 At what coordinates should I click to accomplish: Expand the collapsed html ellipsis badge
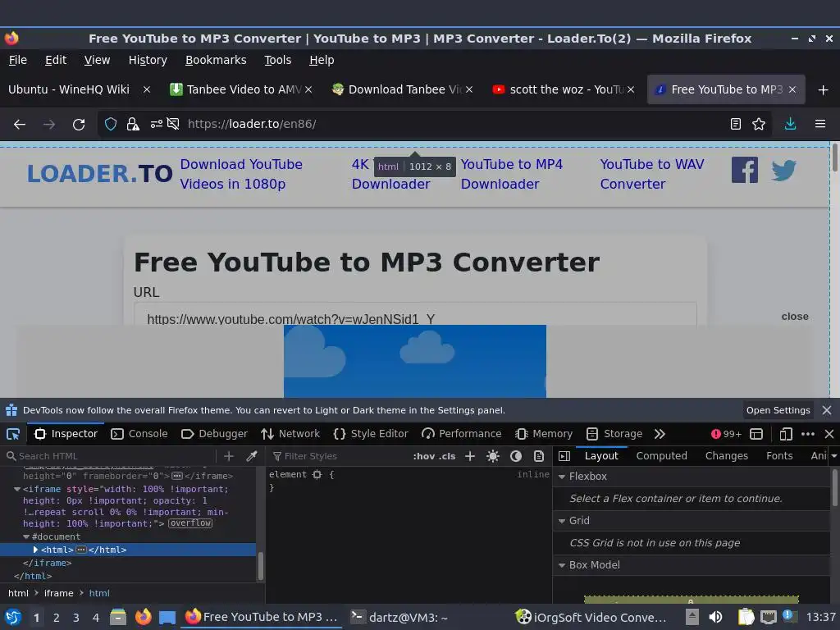pyautogui.click(x=81, y=550)
